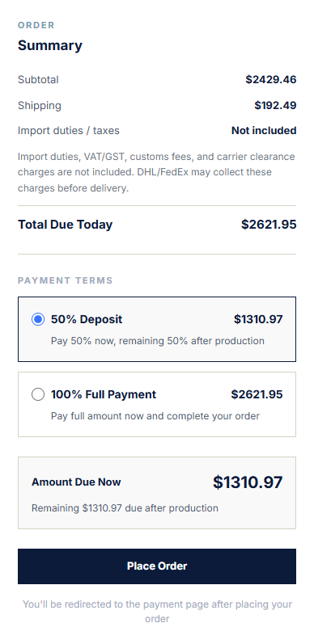Select the 100% Full Payment radio button
This screenshot has height=644, width=314.
(x=38, y=394)
